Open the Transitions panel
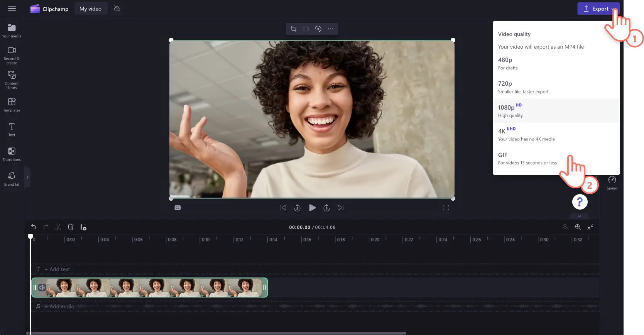 (12, 154)
